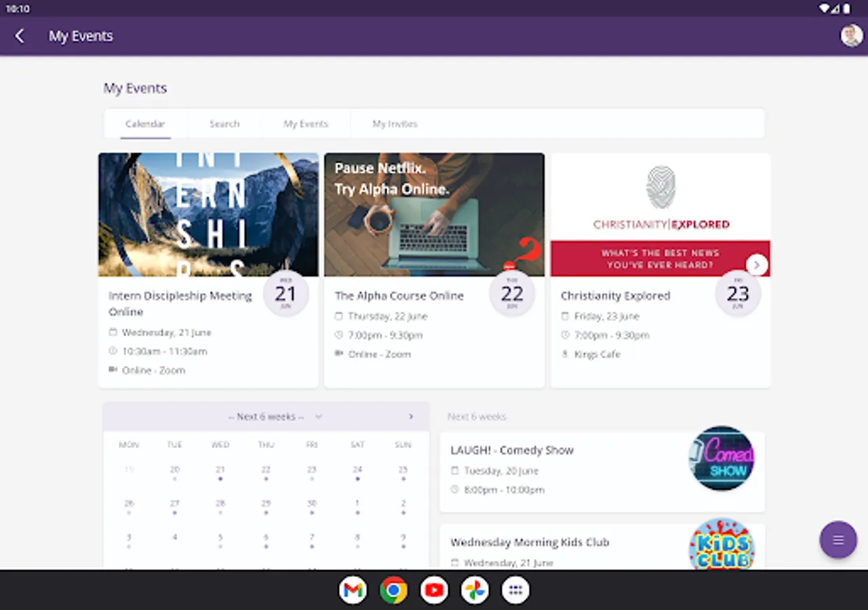Select day 22 in the calendar grid
Viewport: 868px width, 610px height.
click(266, 470)
